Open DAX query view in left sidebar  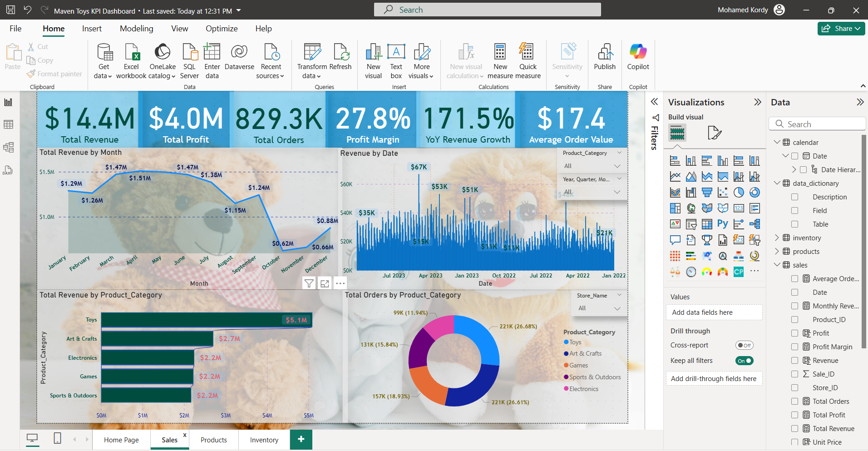(8, 170)
